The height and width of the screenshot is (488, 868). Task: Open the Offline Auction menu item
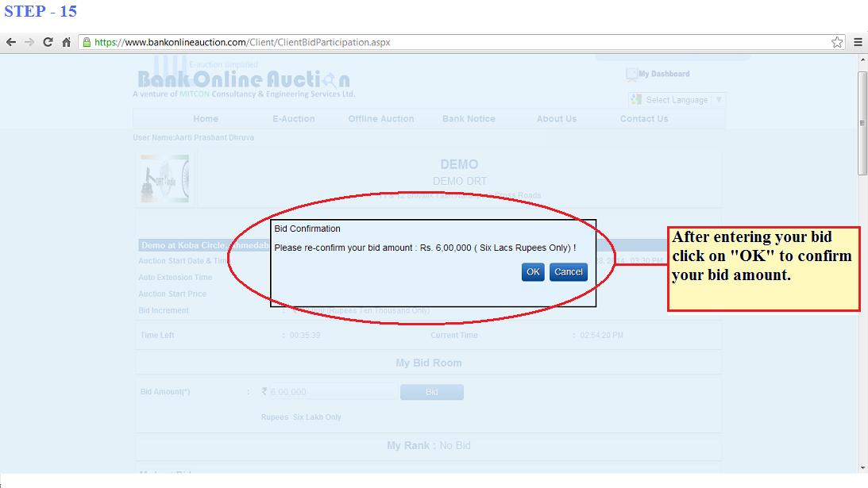381,119
